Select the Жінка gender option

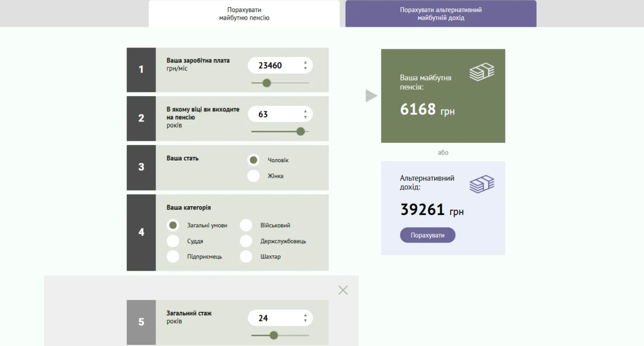click(253, 176)
